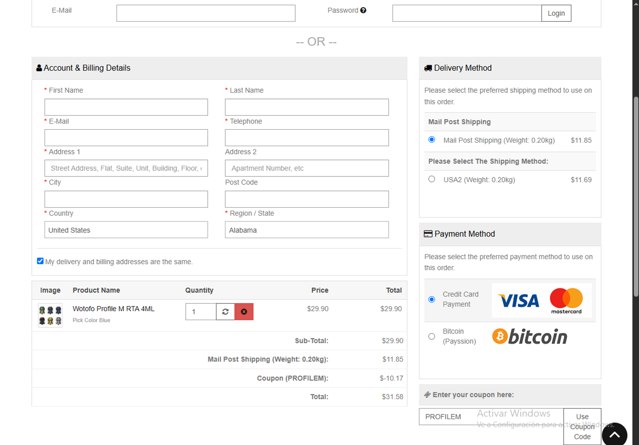Focus the login E-Mail field at top
Image resolution: width=639 pixels, height=445 pixels.
206,13
